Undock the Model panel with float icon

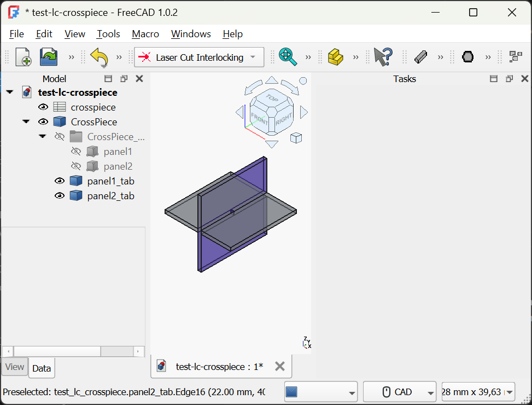[x=124, y=79]
